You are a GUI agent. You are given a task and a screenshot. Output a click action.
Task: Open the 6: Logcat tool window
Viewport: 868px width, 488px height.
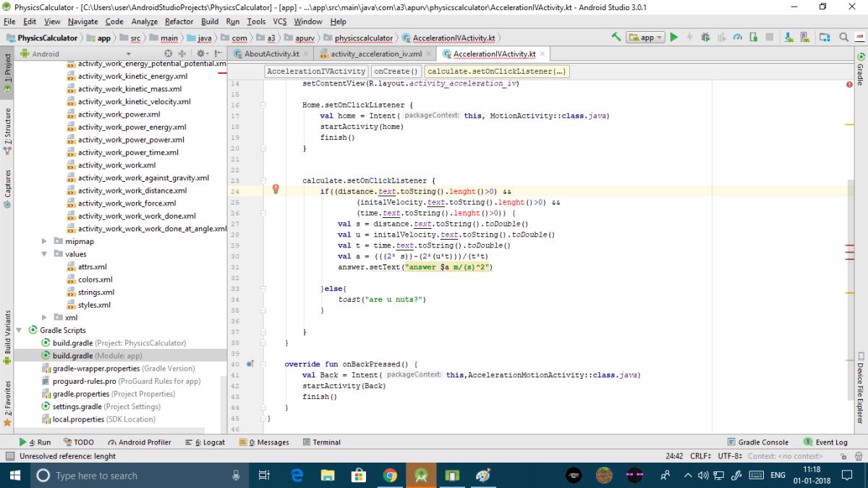205,442
